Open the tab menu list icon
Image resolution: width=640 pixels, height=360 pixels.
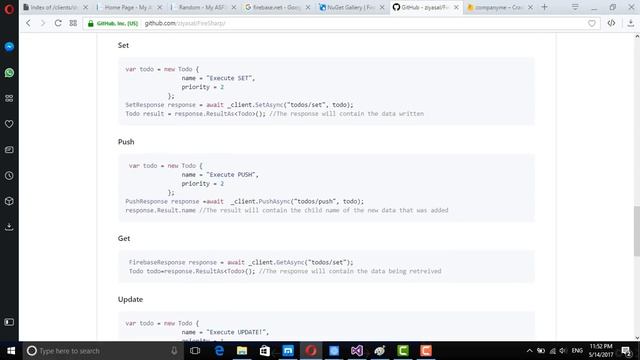pos(575,7)
